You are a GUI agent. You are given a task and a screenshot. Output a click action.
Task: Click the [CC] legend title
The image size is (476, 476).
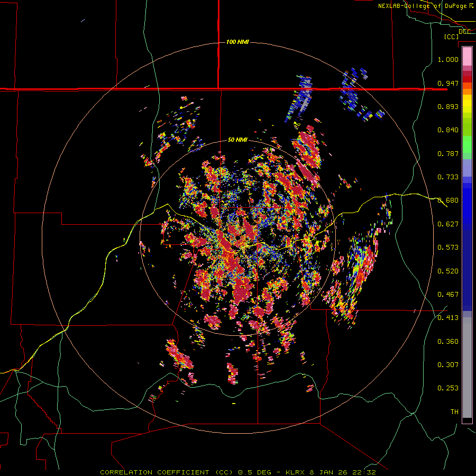452,36
